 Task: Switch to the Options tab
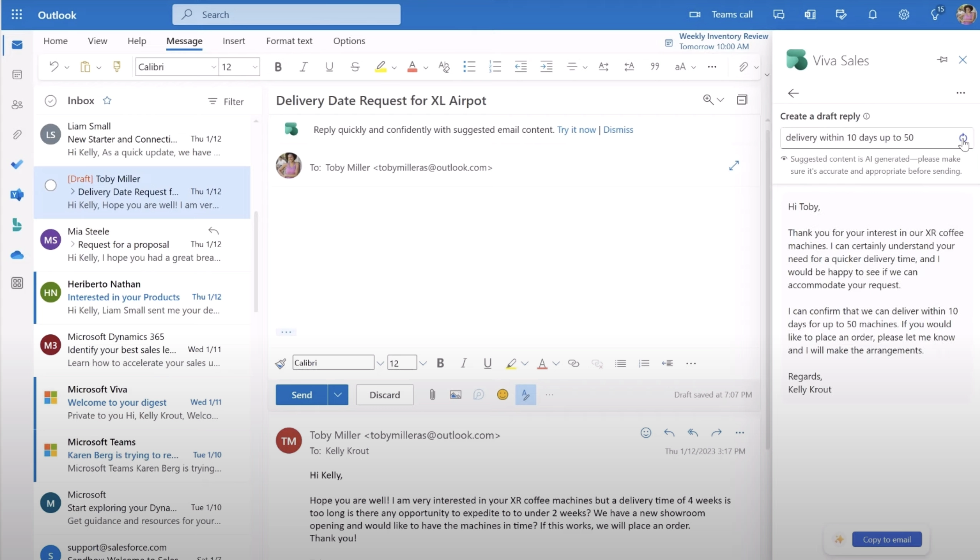[x=349, y=41]
